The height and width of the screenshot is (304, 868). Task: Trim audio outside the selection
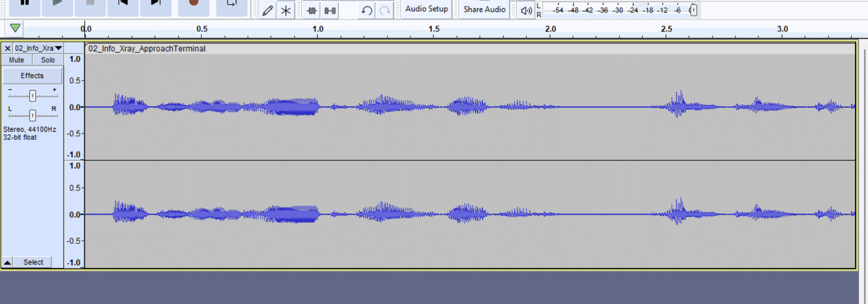pos(312,10)
